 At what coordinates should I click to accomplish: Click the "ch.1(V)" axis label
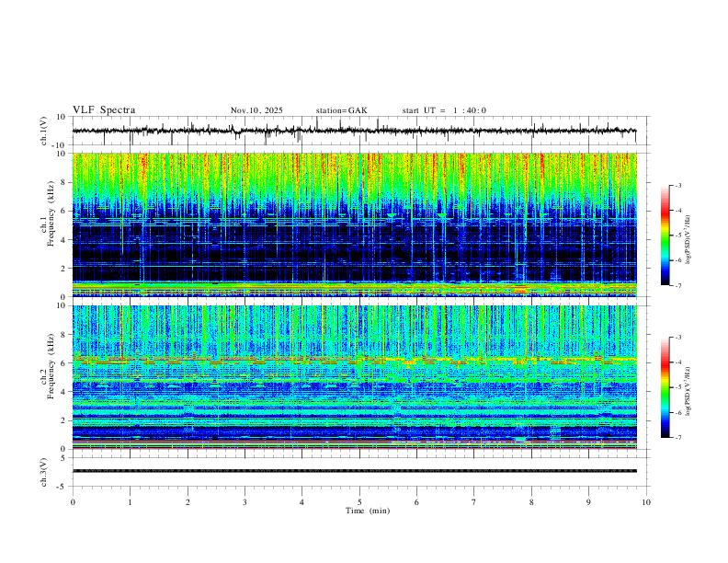[45, 132]
